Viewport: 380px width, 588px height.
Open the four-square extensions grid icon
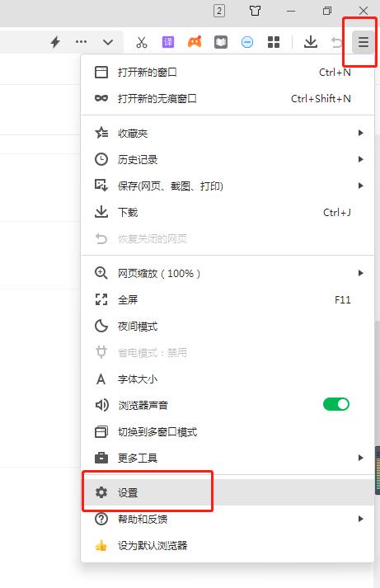pyautogui.click(x=274, y=42)
